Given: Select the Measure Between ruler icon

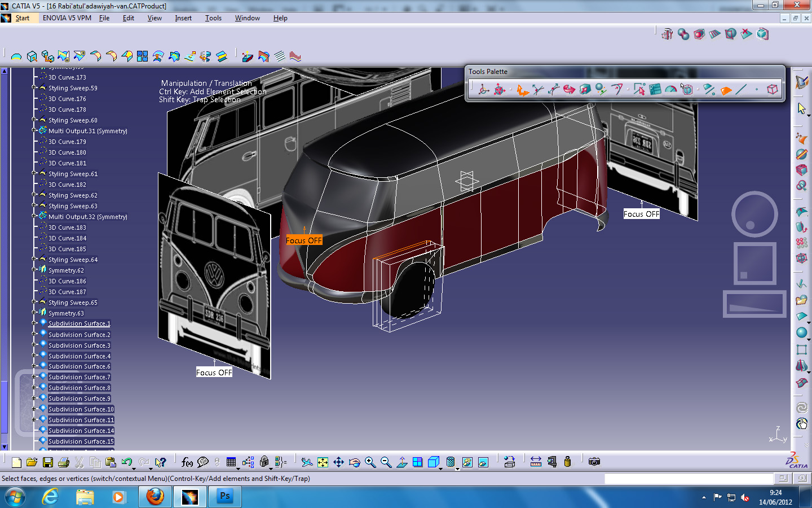Looking at the screenshot, I should (x=536, y=462).
